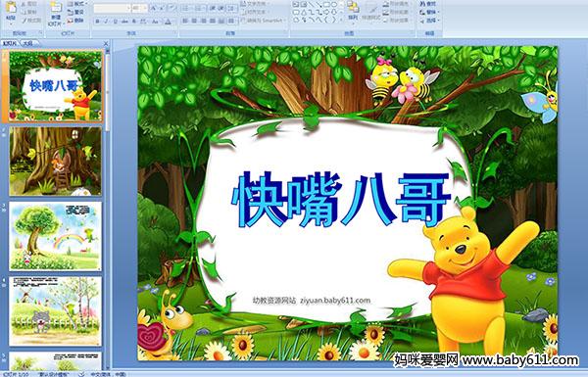Click the Arrange shapes icon
588x377 pixels.
point(353,11)
